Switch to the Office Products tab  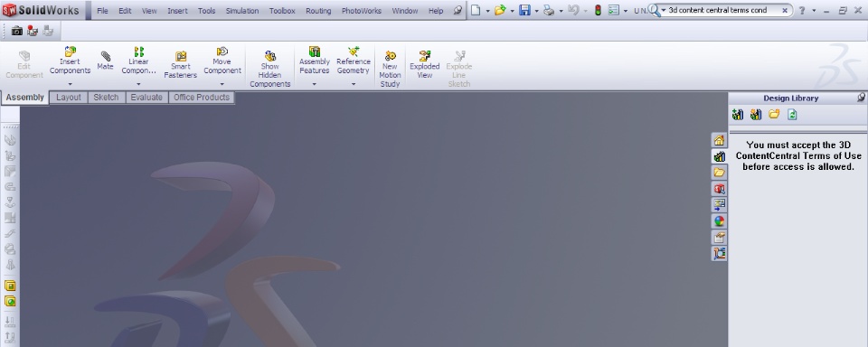pos(202,98)
